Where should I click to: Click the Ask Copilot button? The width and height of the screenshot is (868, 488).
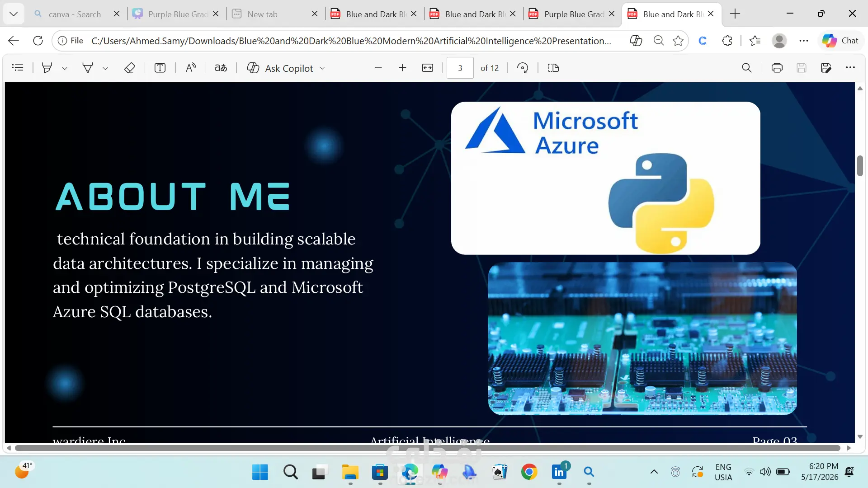(280, 68)
